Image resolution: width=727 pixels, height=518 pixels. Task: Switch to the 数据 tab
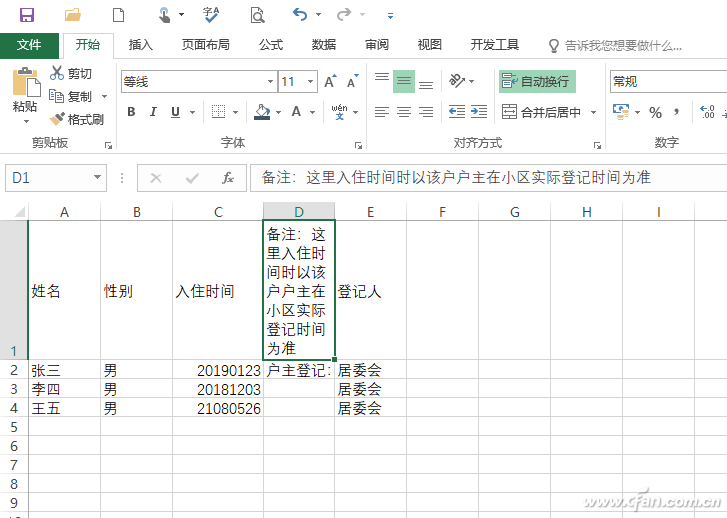pyautogui.click(x=324, y=45)
